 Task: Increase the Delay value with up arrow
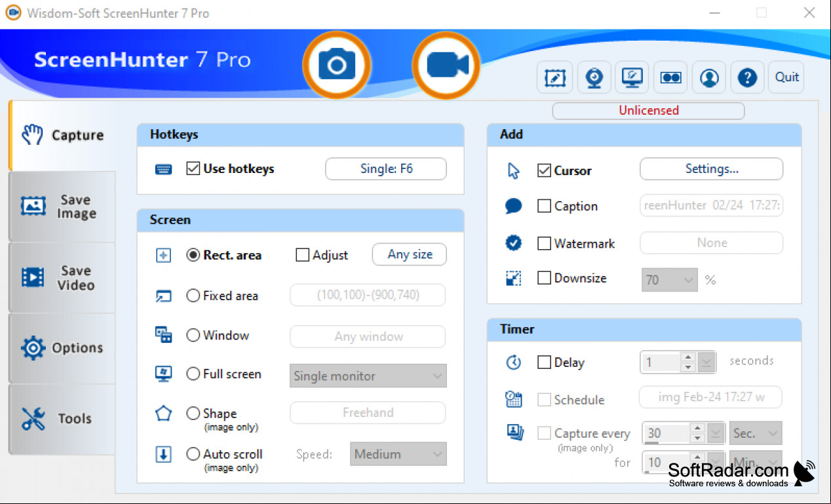coord(687,357)
